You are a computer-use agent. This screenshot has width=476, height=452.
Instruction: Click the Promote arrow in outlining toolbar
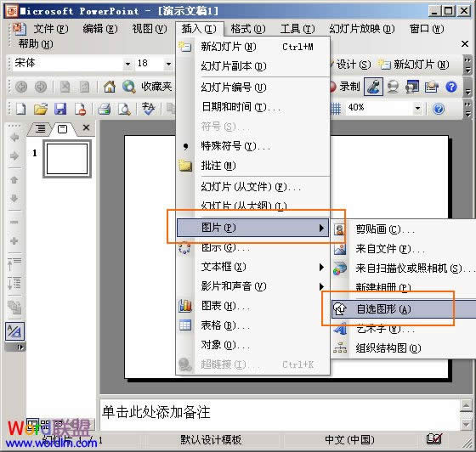tap(14, 138)
